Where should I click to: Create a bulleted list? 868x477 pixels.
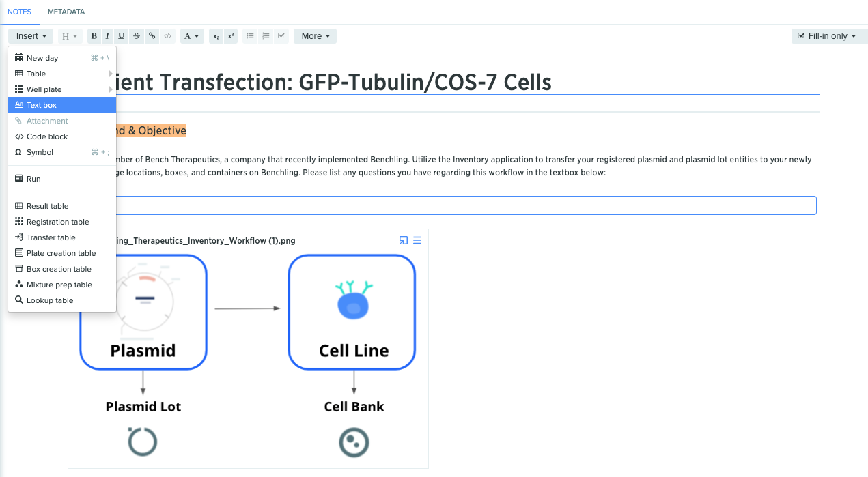click(250, 36)
